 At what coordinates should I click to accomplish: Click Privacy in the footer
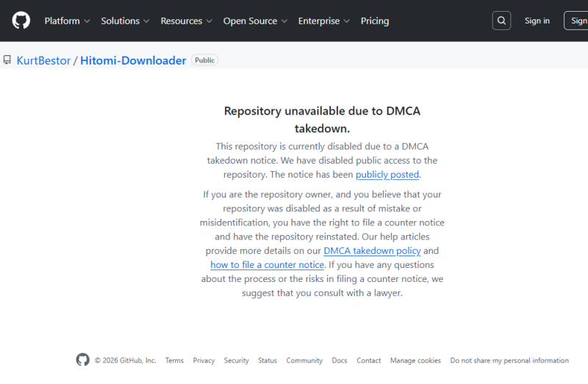tap(204, 361)
